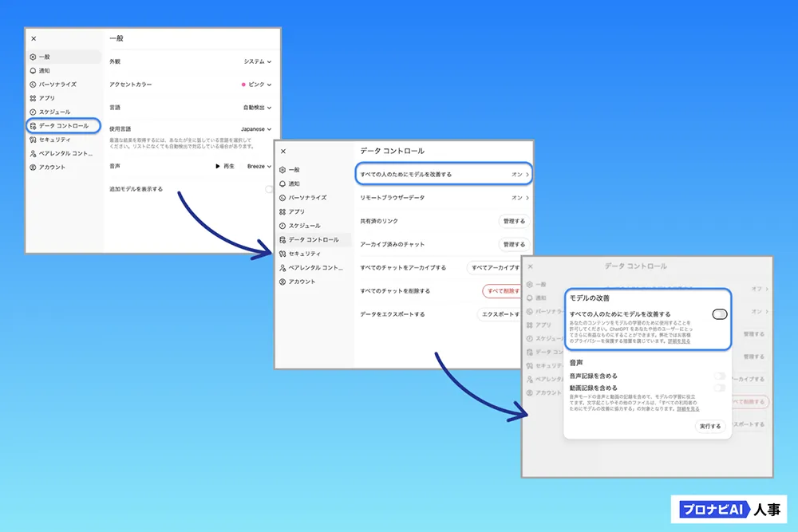Open the 使用言語 Japanese dropdown

[x=255, y=129]
